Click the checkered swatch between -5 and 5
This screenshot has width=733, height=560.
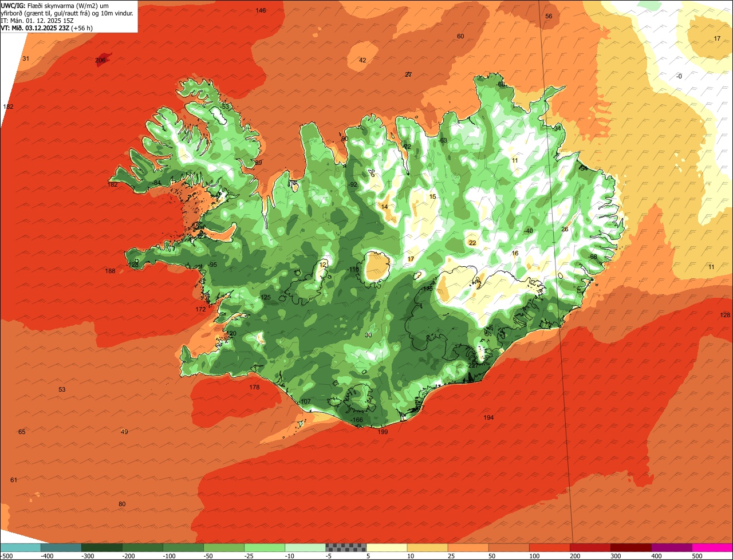346,547
